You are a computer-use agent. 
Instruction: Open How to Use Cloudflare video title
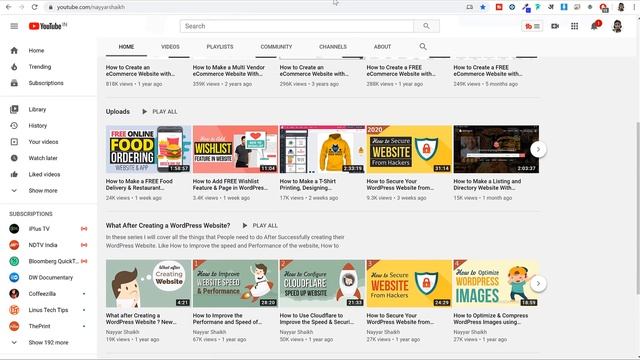pyautogui.click(x=317, y=319)
